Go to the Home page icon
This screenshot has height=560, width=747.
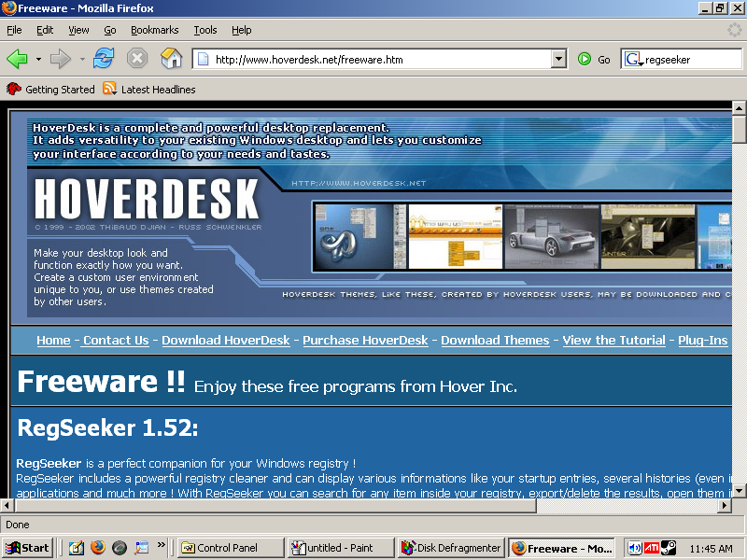[x=171, y=59]
